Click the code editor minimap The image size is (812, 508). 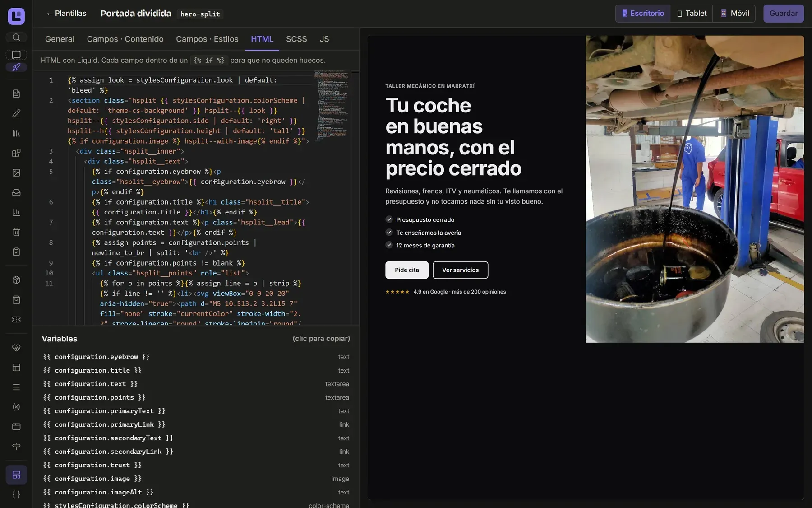point(332,106)
